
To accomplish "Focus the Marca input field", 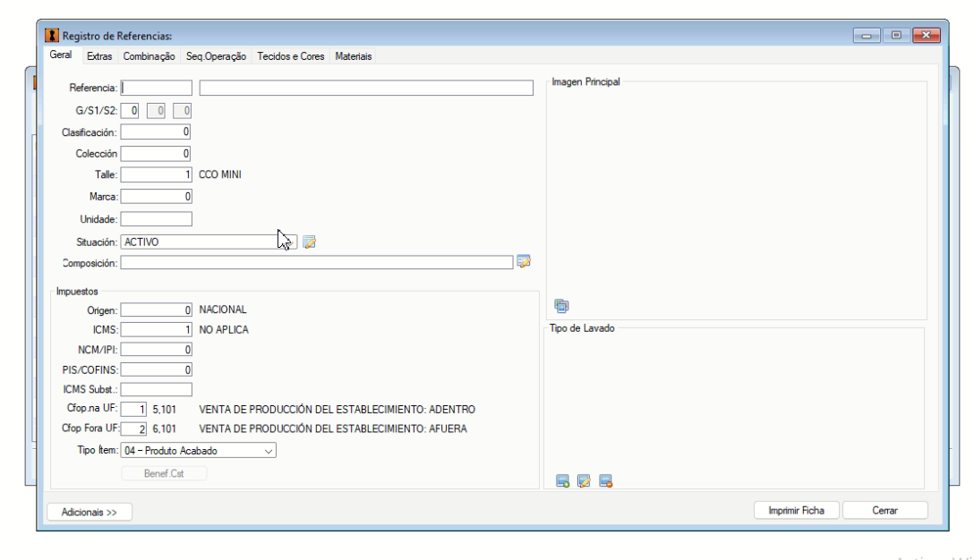I will (157, 197).
